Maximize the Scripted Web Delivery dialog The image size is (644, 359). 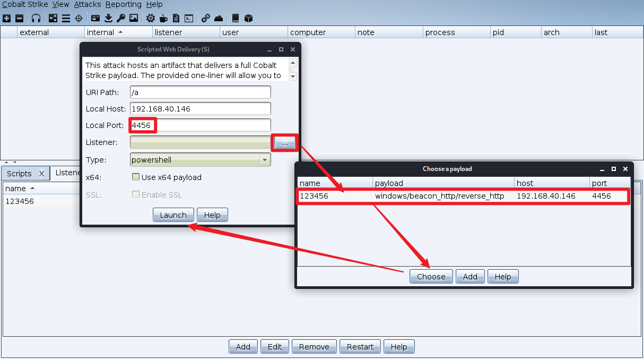coord(281,49)
